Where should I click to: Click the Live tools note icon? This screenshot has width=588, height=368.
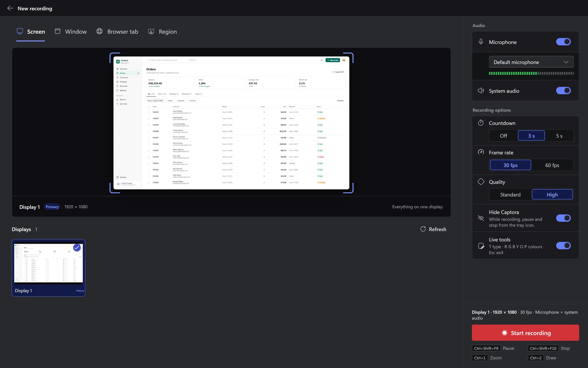[x=481, y=246]
